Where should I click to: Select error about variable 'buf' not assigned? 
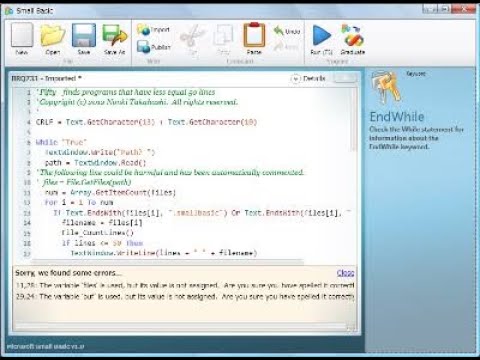point(185,296)
